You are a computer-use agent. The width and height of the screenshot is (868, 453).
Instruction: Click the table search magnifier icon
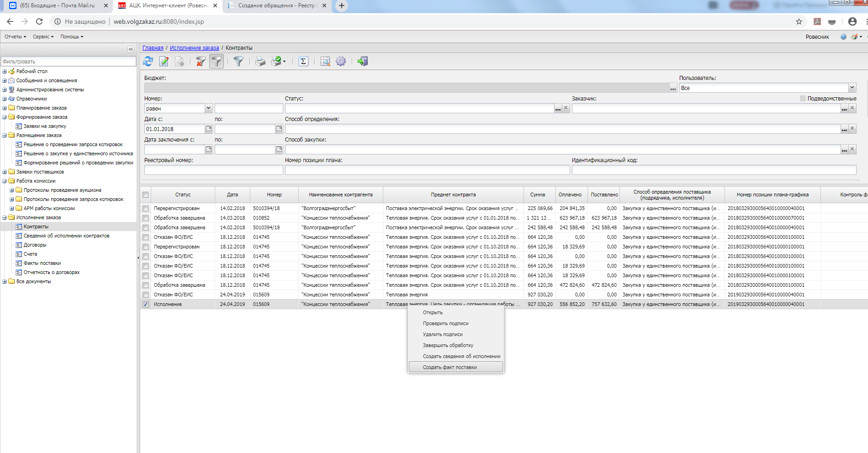coord(325,61)
